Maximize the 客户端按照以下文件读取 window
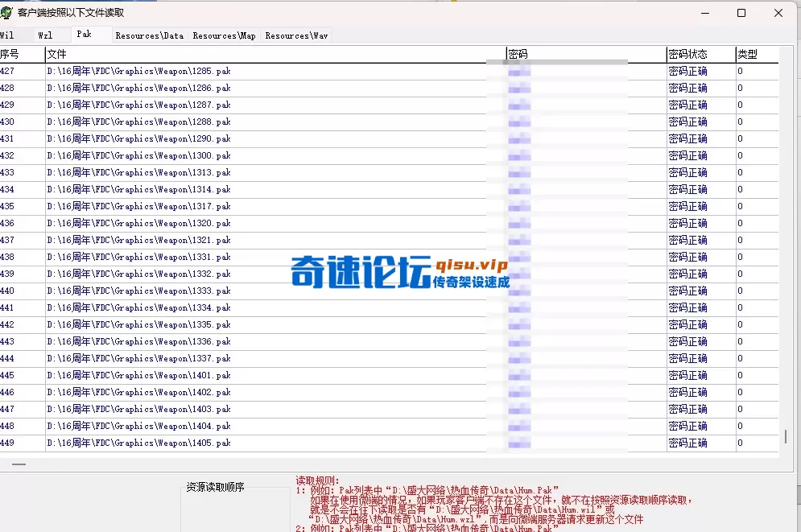This screenshot has height=532, width=801. pos(741,13)
